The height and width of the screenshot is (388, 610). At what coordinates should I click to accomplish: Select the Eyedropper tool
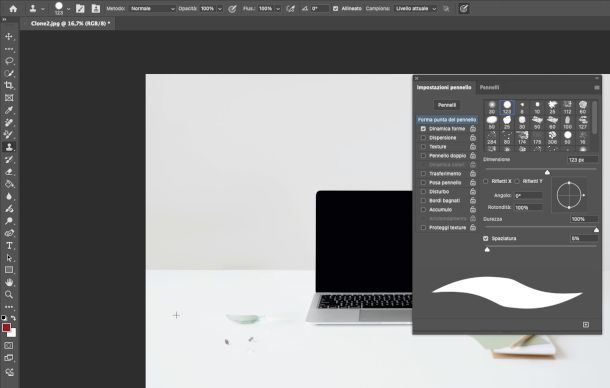pyautogui.click(x=9, y=111)
